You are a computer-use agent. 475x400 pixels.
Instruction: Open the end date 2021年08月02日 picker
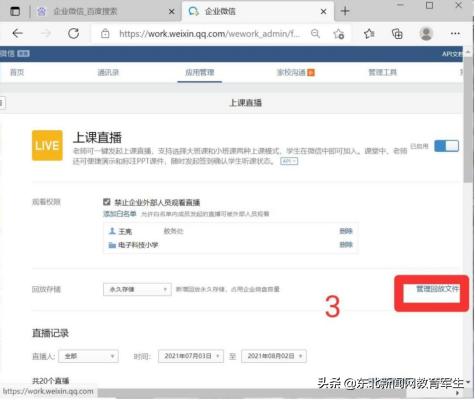pos(274,356)
